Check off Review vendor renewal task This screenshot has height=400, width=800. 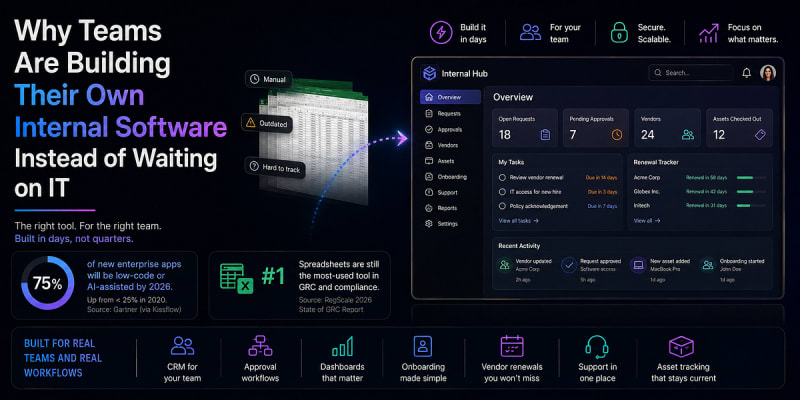(502, 178)
